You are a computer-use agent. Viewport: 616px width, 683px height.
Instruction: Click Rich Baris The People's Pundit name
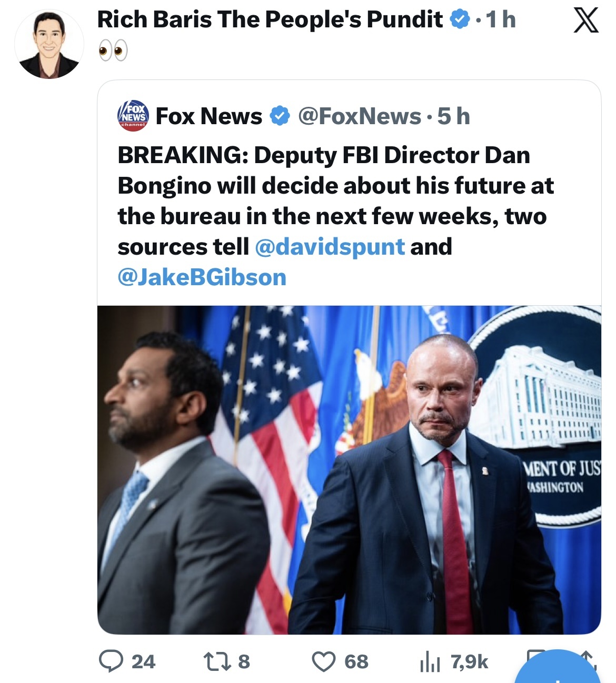click(270, 19)
